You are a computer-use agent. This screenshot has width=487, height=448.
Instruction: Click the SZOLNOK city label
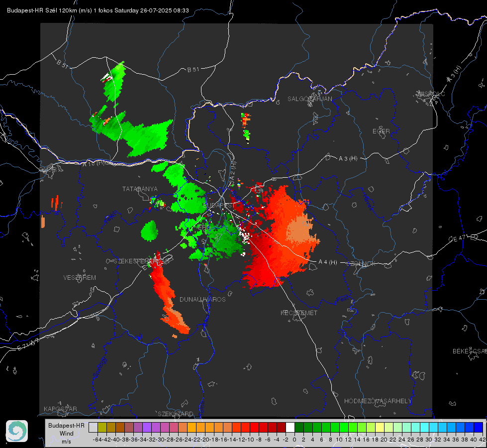[x=361, y=264]
